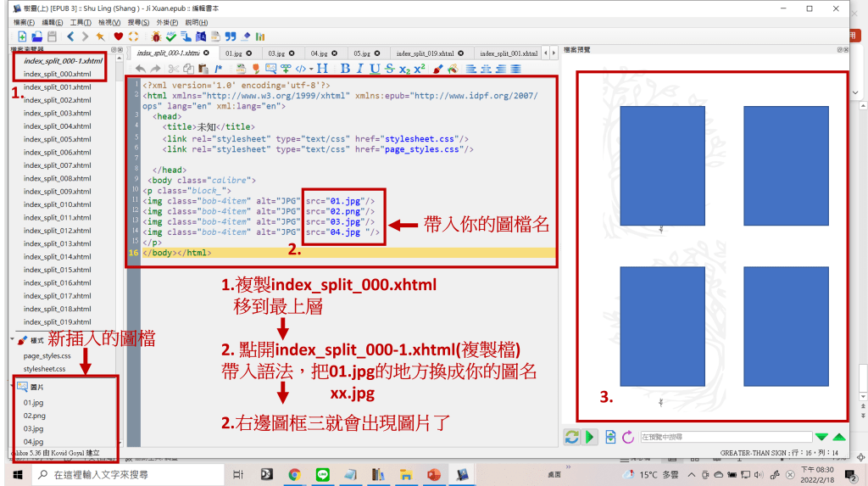Select stylesheet.css in the file list
The image size is (868, 486).
click(44, 369)
